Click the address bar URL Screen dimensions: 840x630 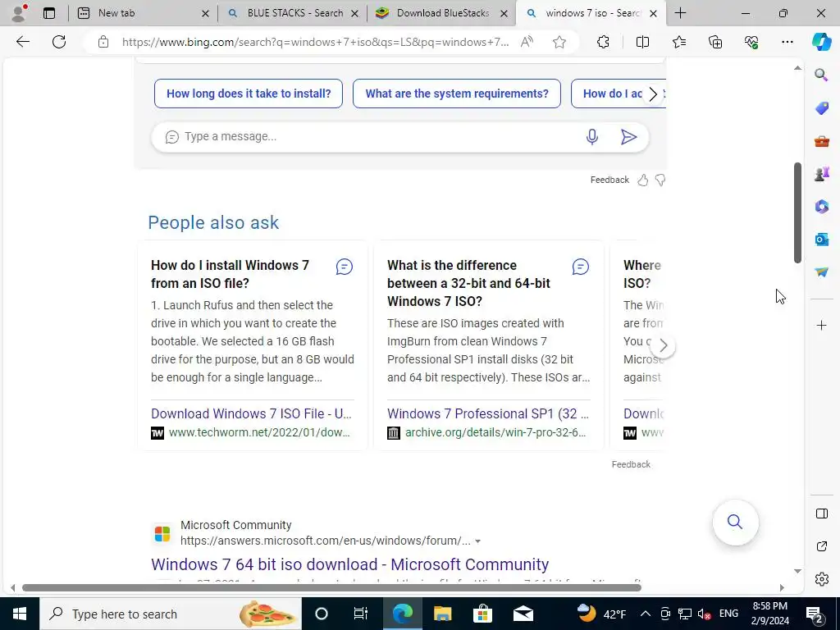[x=315, y=42]
